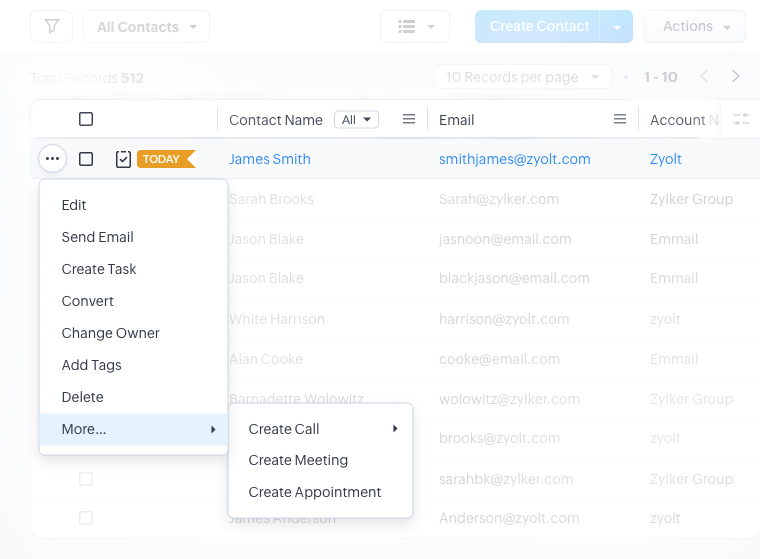Select Change Owner menu entry
760x559 pixels.
[x=111, y=333]
